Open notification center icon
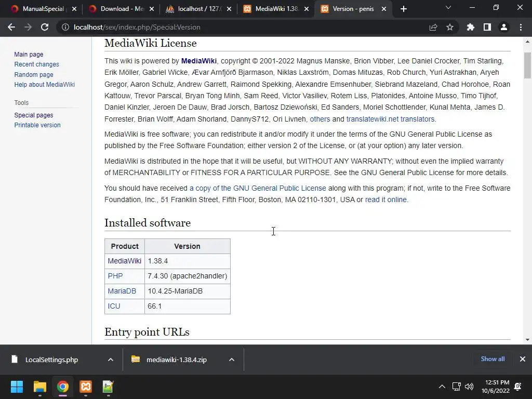 tap(518, 387)
